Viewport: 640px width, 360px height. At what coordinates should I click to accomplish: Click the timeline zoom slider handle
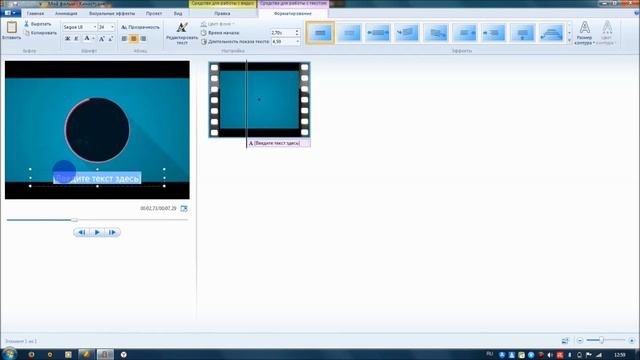pos(601,340)
